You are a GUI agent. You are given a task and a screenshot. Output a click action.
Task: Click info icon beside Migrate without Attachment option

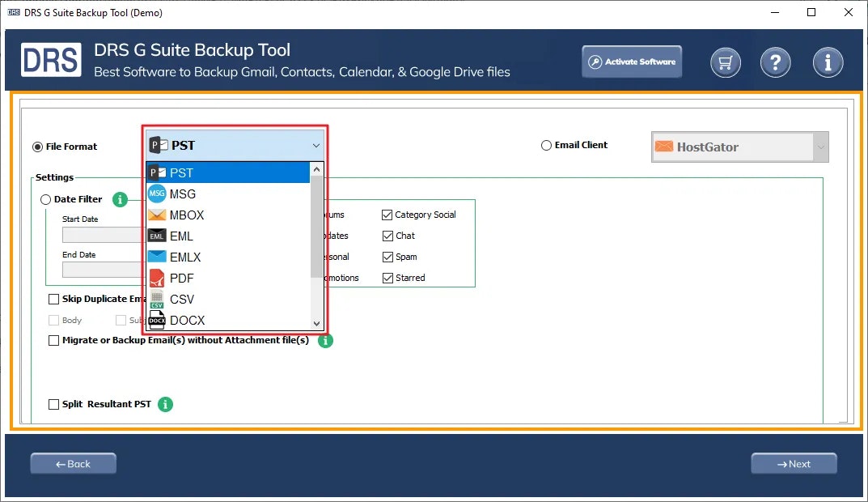[325, 341]
